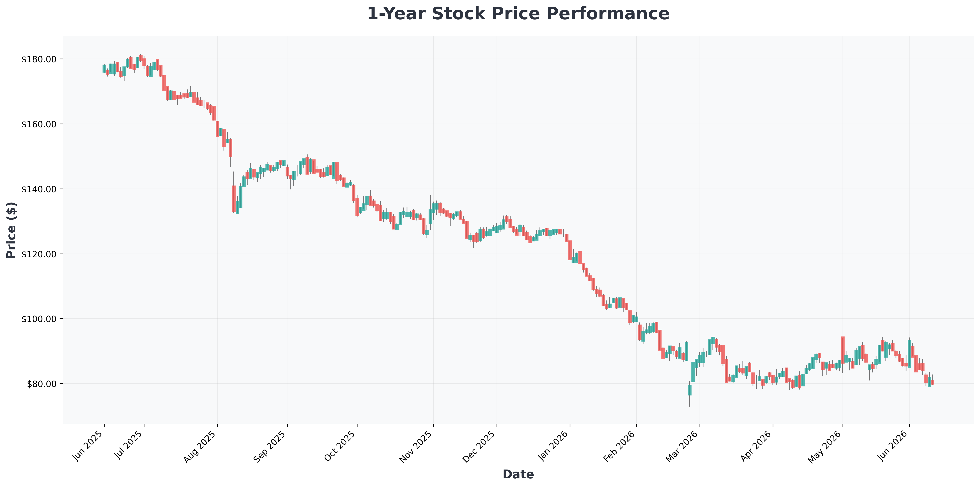Select the $160.00 y-axis tick label
The image size is (980, 487).
pos(39,124)
